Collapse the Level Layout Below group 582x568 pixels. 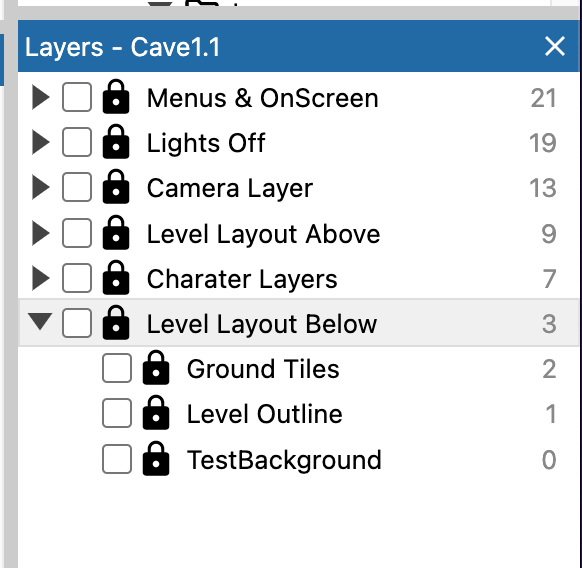pyautogui.click(x=40, y=321)
